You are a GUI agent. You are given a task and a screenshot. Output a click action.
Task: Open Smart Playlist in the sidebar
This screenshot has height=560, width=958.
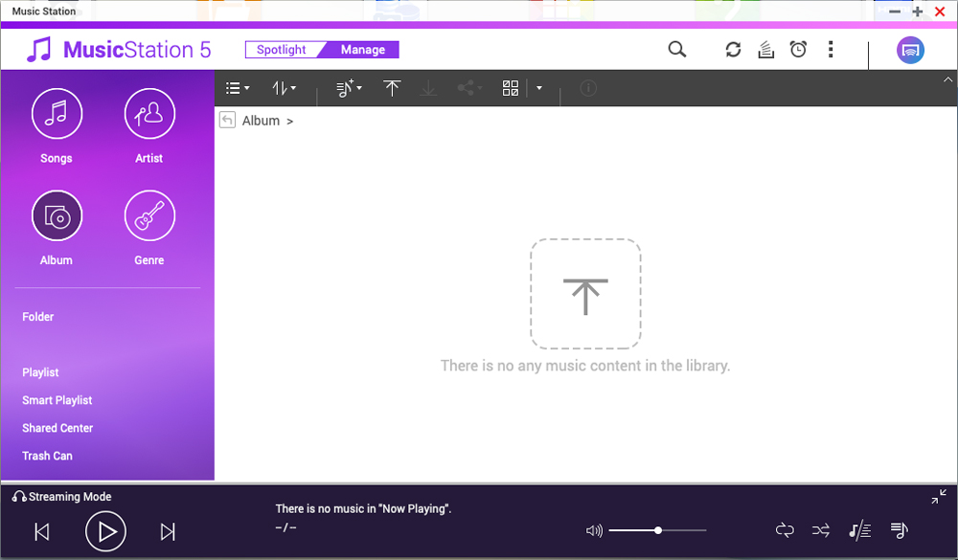click(x=57, y=400)
